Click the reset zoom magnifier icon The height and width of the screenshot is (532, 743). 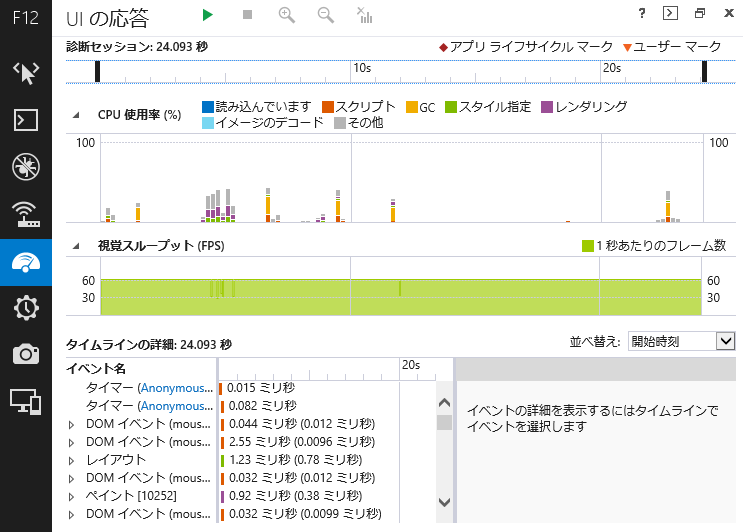pos(326,15)
